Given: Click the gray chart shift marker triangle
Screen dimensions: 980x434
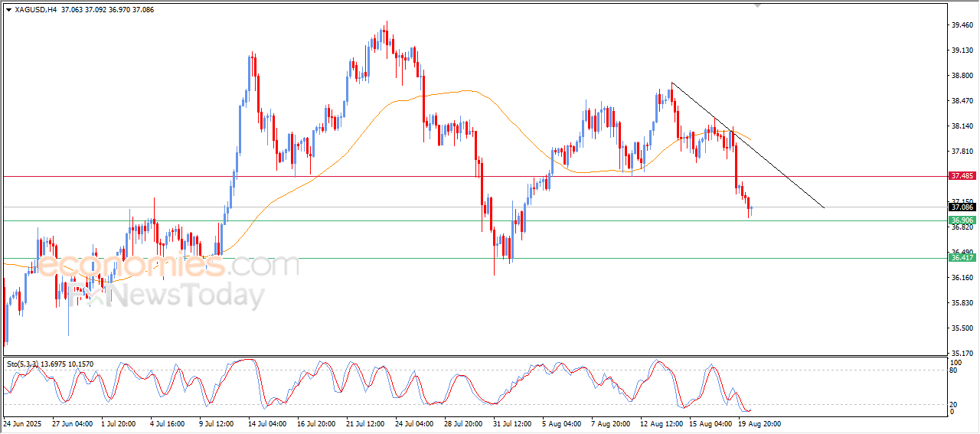Looking at the screenshot, I should pyautogui.click(x=758, y=5).
